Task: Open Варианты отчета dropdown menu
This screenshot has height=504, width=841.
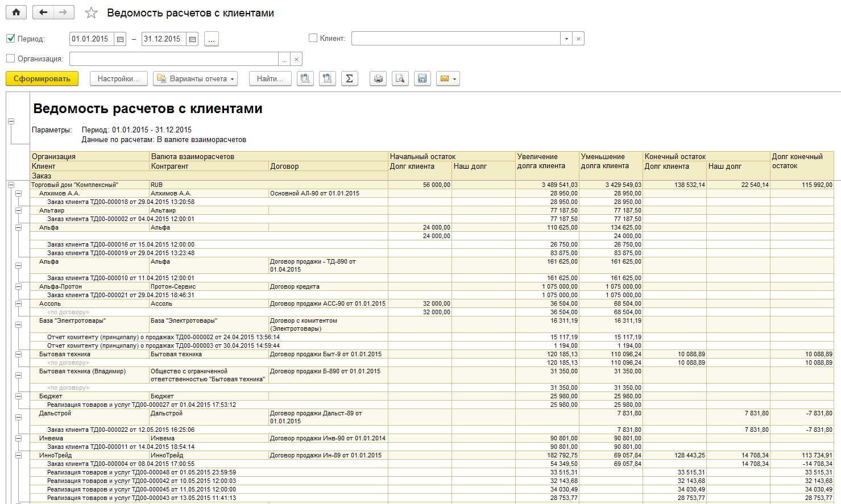Action: coord(195,78)
